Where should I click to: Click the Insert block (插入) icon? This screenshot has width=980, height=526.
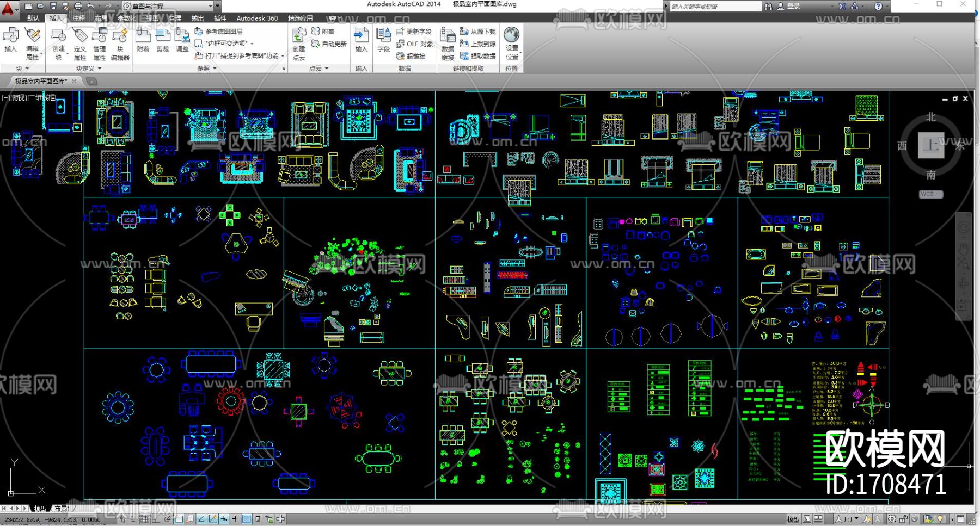coord(10,40)
